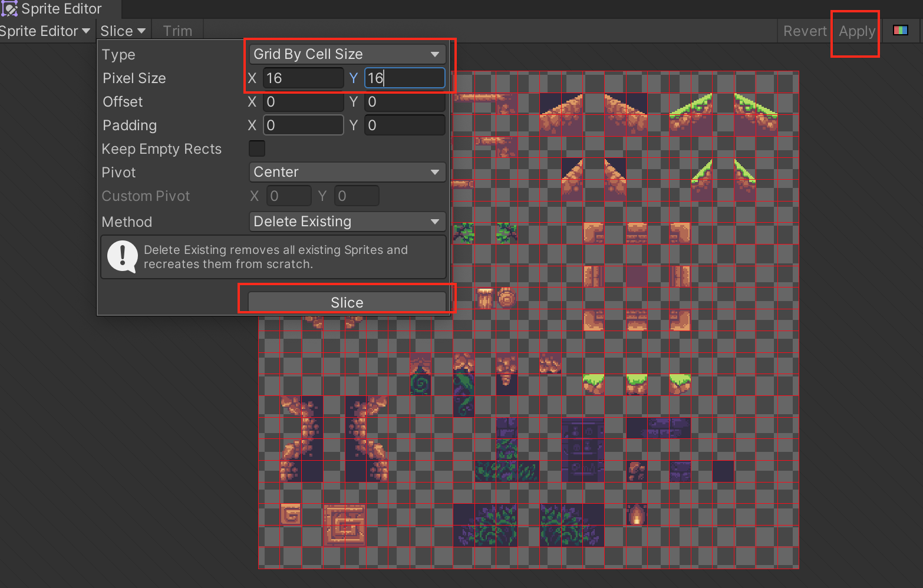Click the Custom Pivot X field
Image resolution: width=923 pixels, height=588 pixels.
[289, 196]
